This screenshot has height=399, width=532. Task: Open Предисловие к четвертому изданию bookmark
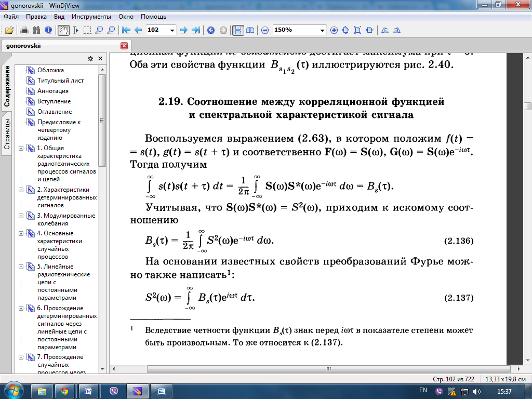click(x=59, y=130)
